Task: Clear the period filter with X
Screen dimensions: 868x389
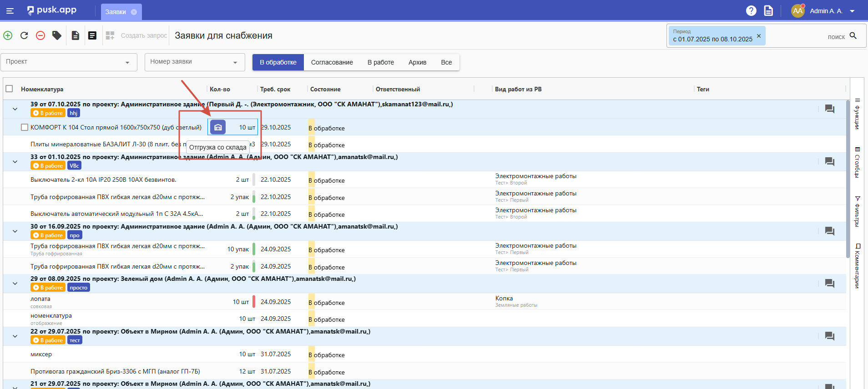Action: (x=758, y=36)
